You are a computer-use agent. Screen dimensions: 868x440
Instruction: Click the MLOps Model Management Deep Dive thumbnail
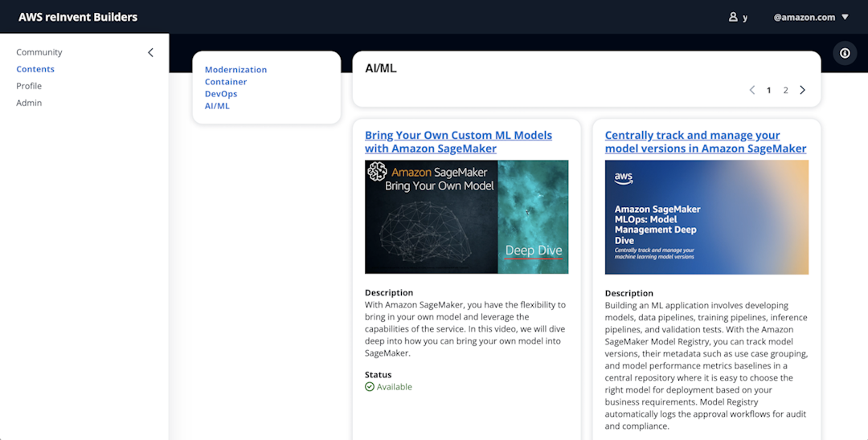(x=707, y=218)
